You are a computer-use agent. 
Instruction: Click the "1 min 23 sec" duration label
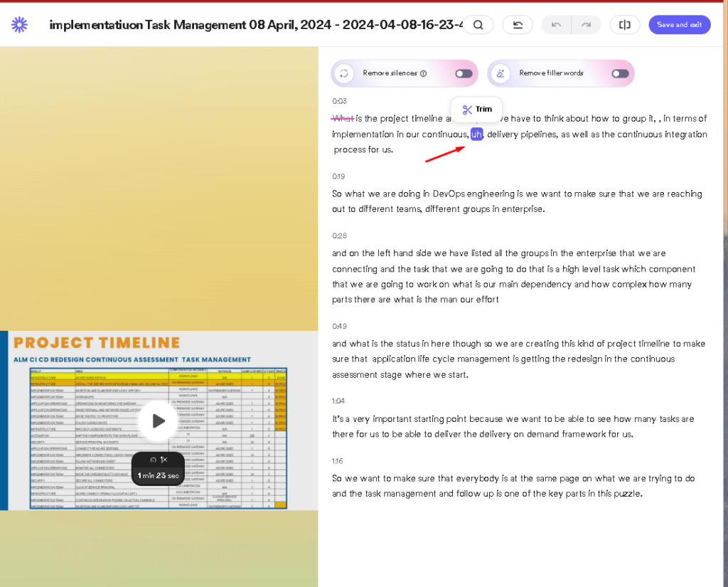click(x=159, y=476)
